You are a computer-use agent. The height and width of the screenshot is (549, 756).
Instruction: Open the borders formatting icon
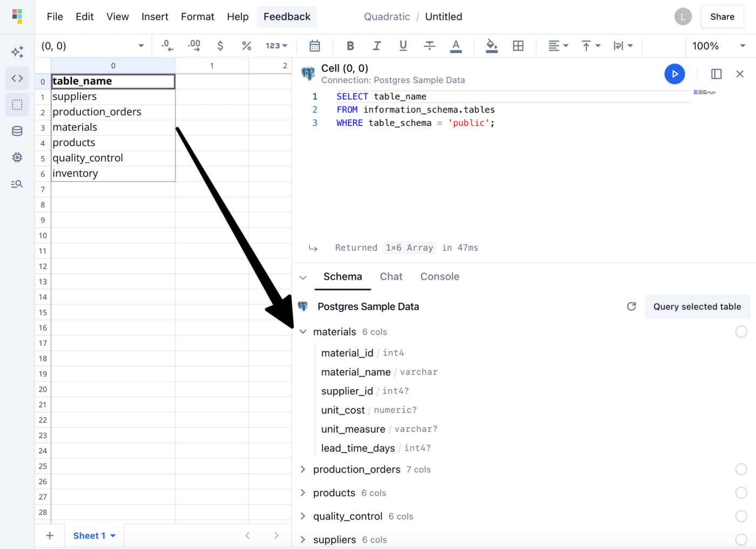518,45
